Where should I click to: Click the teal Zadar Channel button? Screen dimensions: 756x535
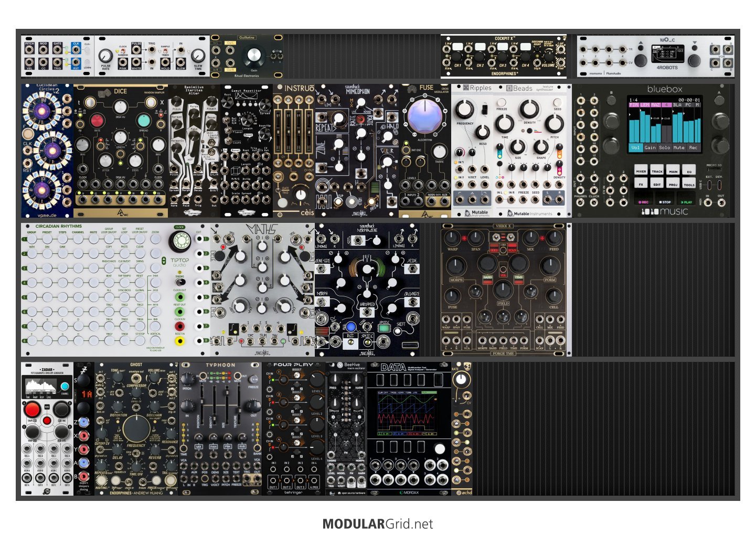pos(65,387)
